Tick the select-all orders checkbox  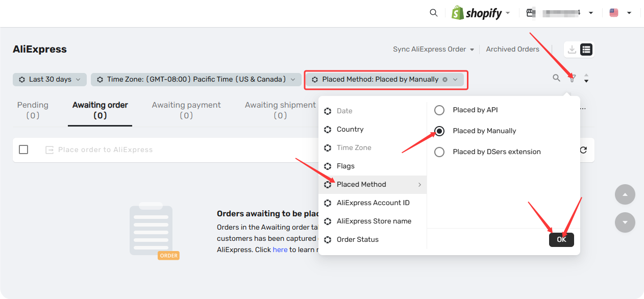pyautogui.click(x=23, y=149)
